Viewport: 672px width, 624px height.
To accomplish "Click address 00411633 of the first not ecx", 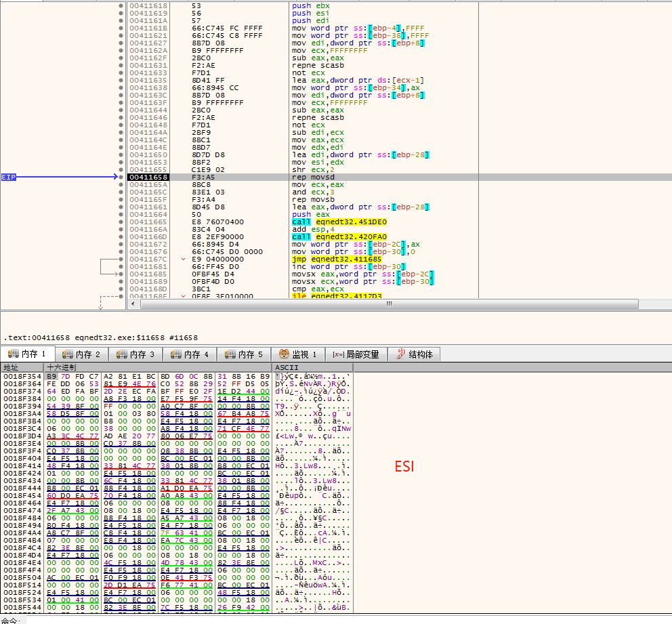I will click(x=148, y=73).
